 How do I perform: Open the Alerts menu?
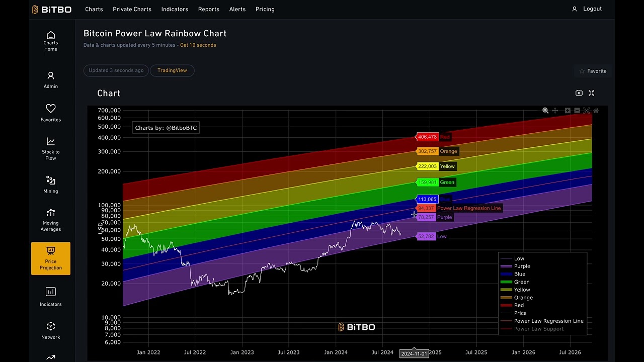click(237, 9)
